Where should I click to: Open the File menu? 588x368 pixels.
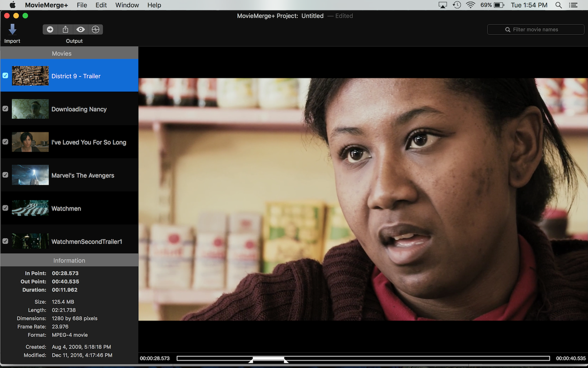pos(82,5)
